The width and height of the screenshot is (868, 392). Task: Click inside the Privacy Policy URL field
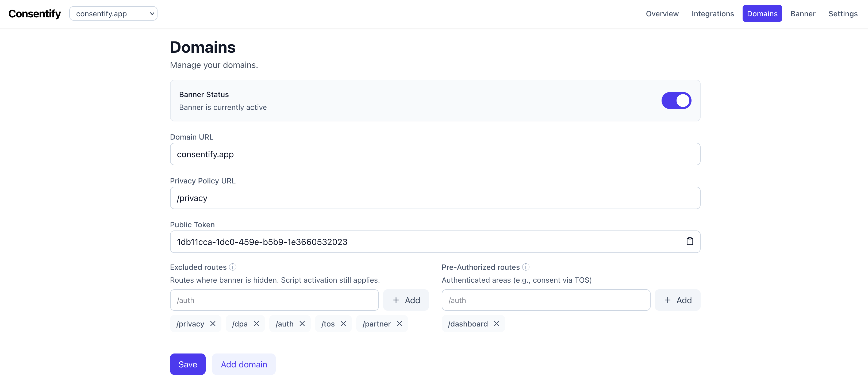click(435, 198)
